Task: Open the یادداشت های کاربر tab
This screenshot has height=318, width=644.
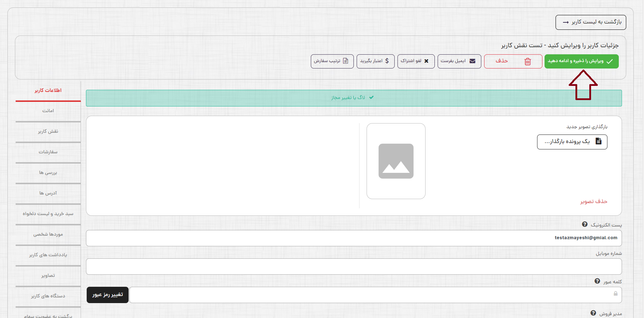Action: (48, 255)
